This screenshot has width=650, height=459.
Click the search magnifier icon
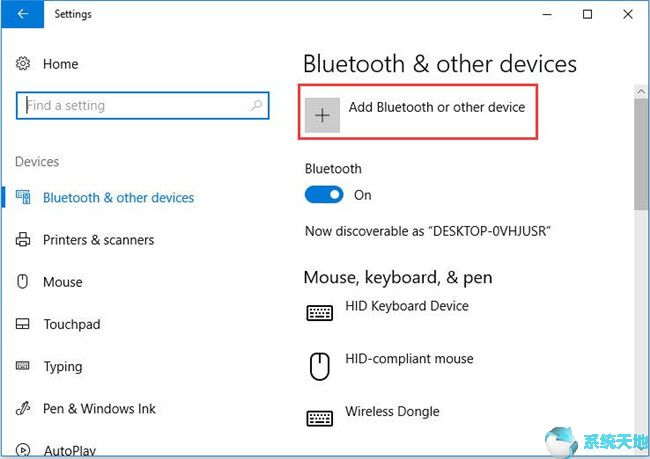tap(257, 106)
